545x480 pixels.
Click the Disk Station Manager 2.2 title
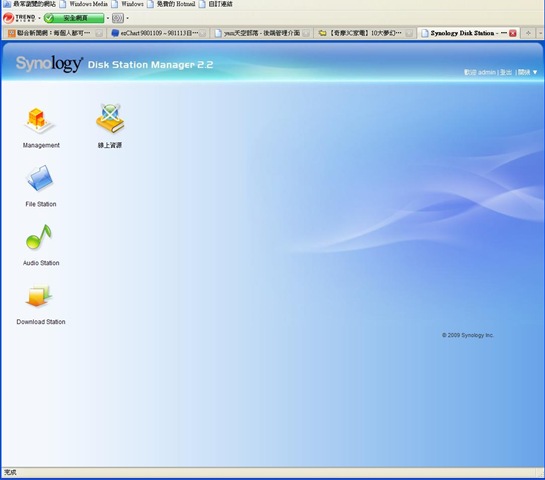[x=151, y=65]
